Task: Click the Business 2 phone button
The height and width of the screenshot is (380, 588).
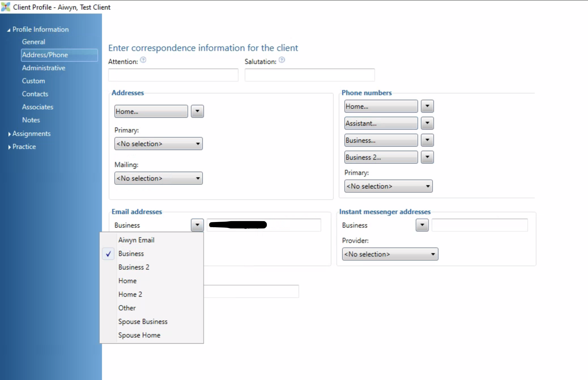Action: point(381,157)
